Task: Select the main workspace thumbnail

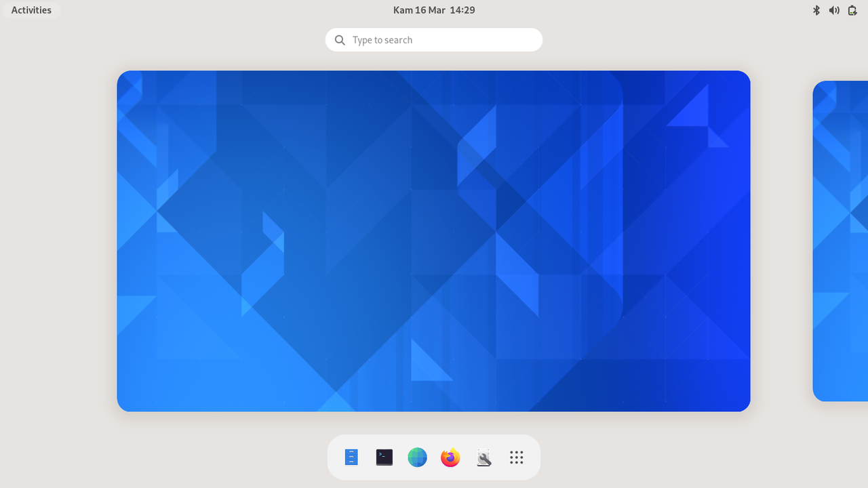Action: pos(433,241)
